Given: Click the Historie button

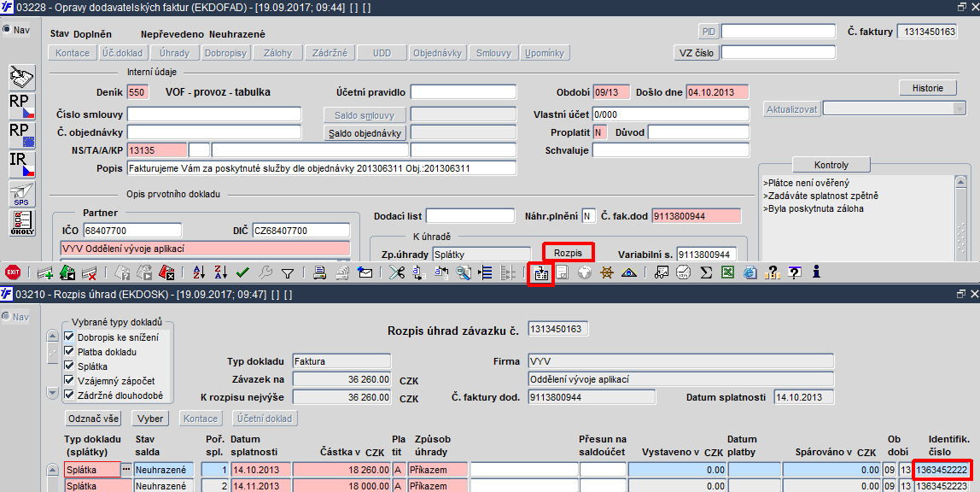Looking at the screenshot, I should pyautogui.click(x=927, y=88).
